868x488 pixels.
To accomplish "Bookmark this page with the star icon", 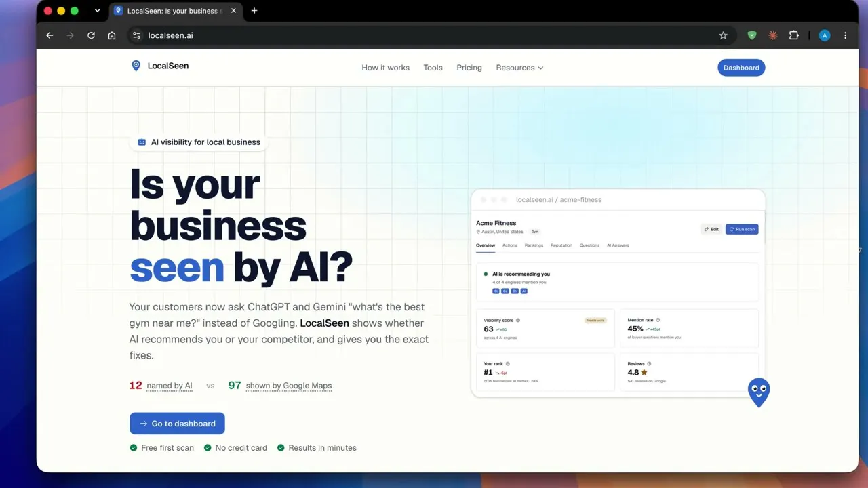I will (723, 35).
